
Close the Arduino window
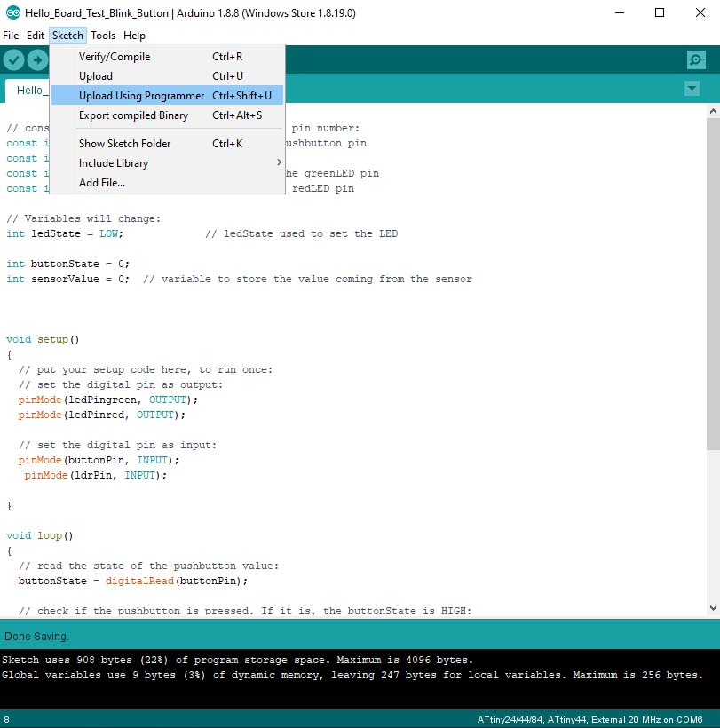click(x=700, y=12)
